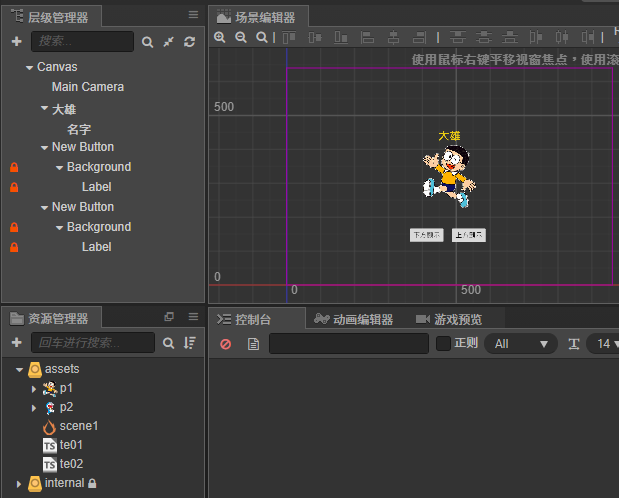Image resolution: width=619 pixels, height=498 pixels.
Task: Distribute nodes evenly by top edges
Action: click(x=458, y=38)
